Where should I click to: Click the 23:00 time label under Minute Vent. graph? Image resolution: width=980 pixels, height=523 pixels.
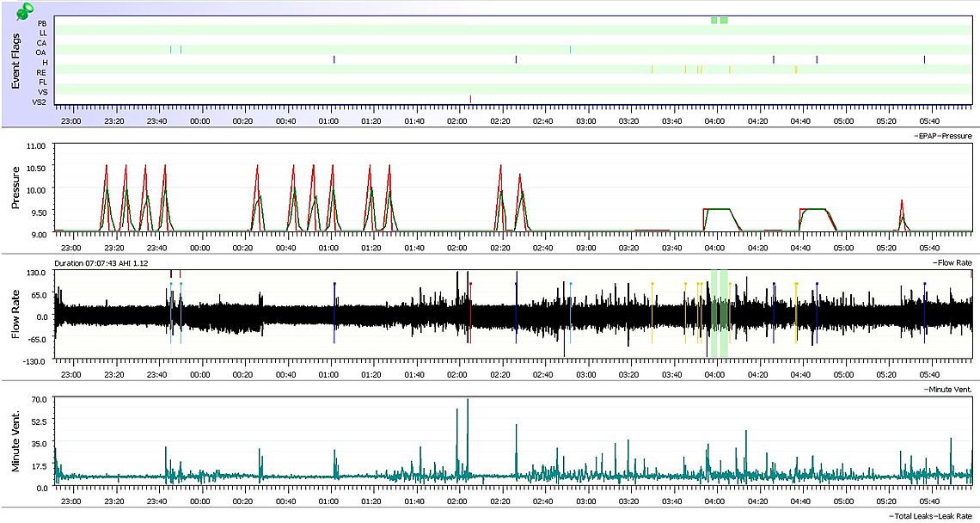click(x=71, y=501)
